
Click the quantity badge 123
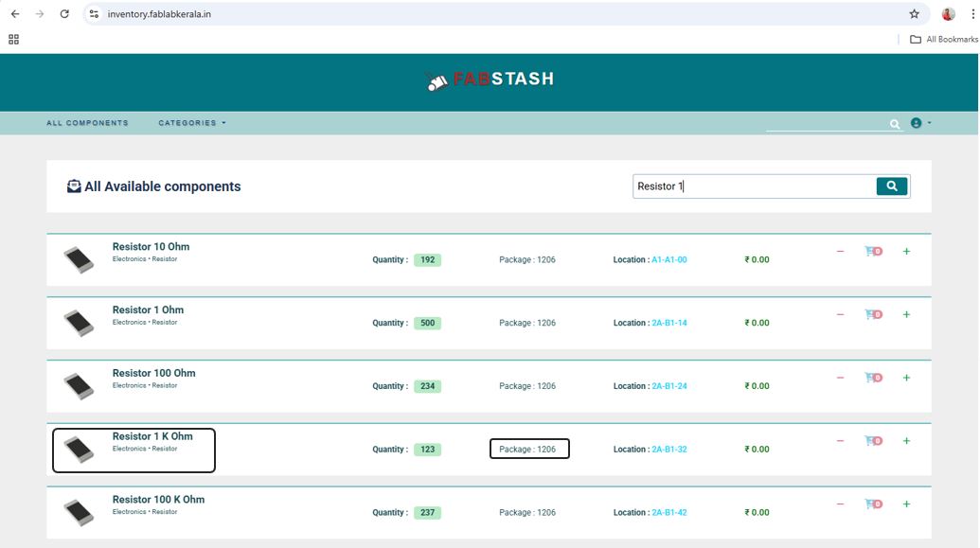427,450
